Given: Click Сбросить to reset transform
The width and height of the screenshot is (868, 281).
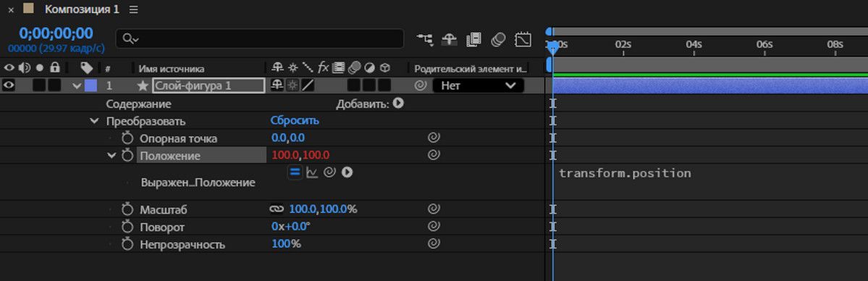Looking at the screenshot, I should pyautogui.click(x=295, y=120).
